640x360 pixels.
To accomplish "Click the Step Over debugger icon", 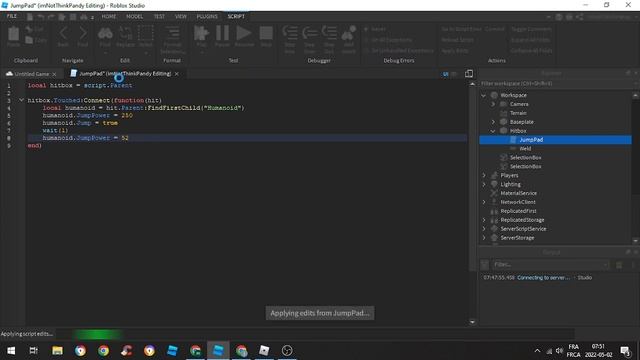I will [x=310, y=33].
